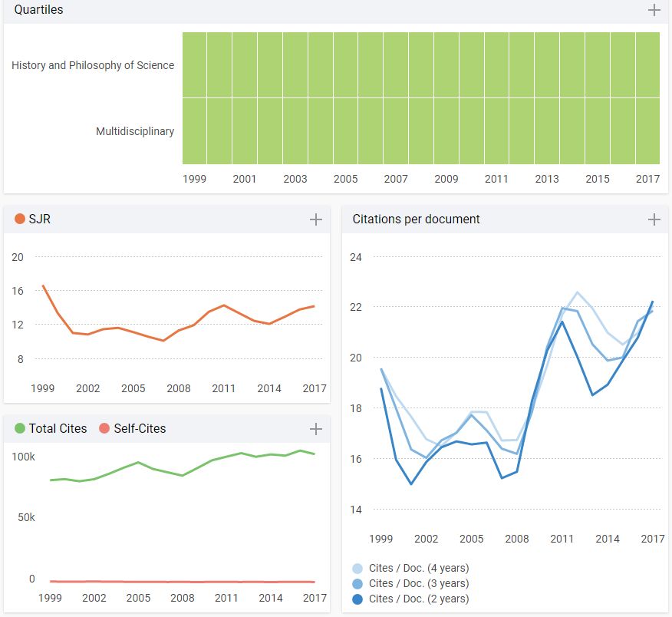Expand the Total Cites chart panel
Screen dimensions: 672x617
click(x=315, y=429)
